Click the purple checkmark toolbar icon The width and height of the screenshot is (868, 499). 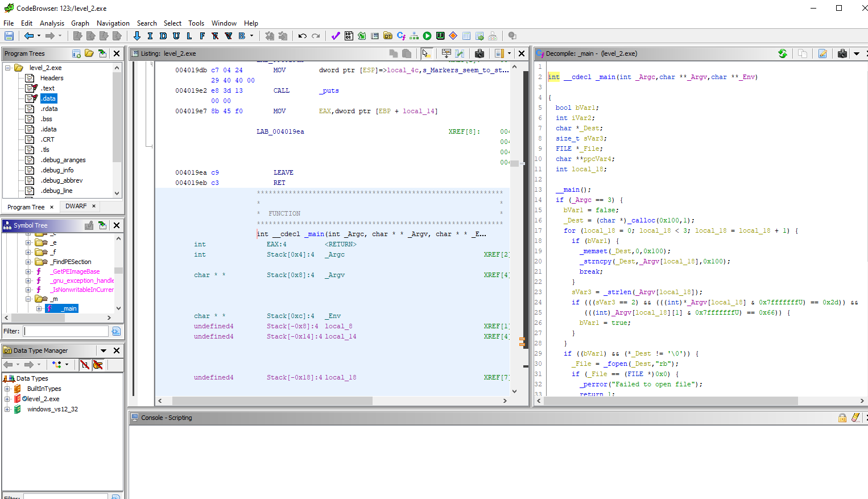tap(336, 36)
